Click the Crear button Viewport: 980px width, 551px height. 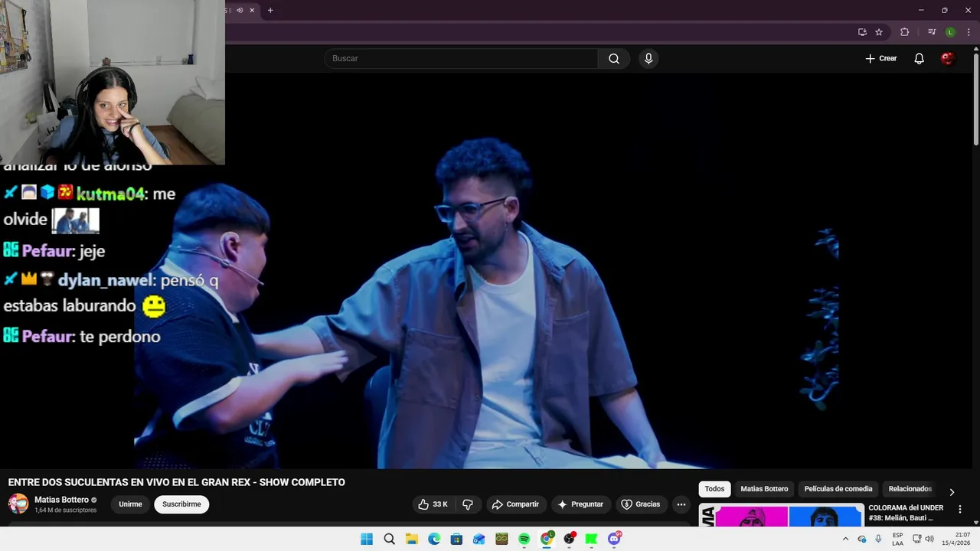(881, 59)
